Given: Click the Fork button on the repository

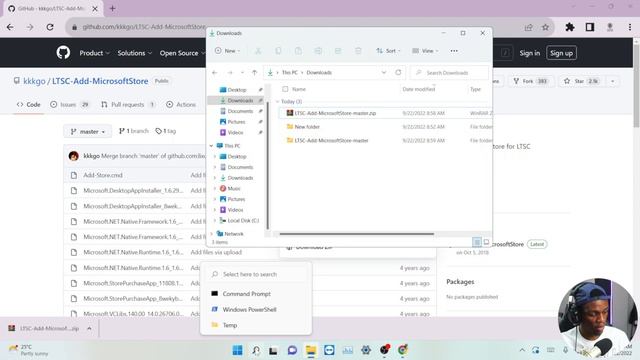Looking at the screenshot, I should tap(530, 81).
